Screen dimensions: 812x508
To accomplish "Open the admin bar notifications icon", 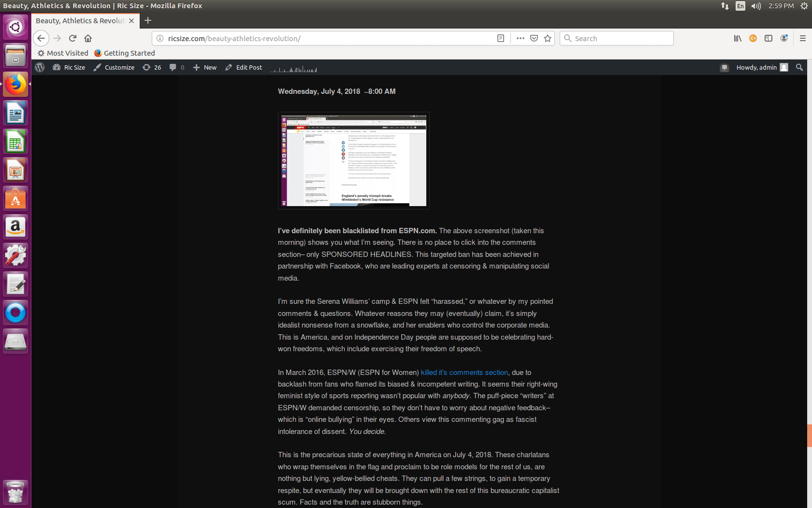I will [724, 68].
